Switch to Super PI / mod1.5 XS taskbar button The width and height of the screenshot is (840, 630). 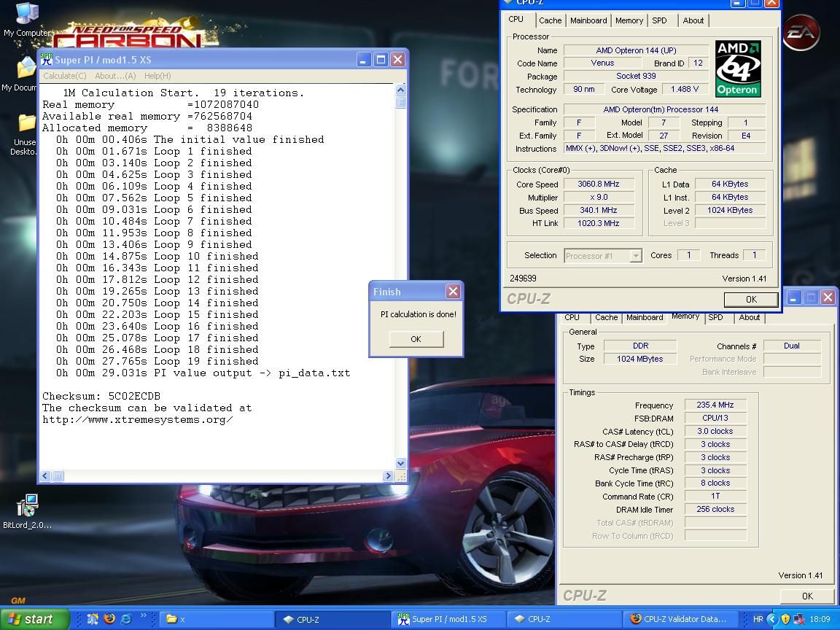click(448, 619)
